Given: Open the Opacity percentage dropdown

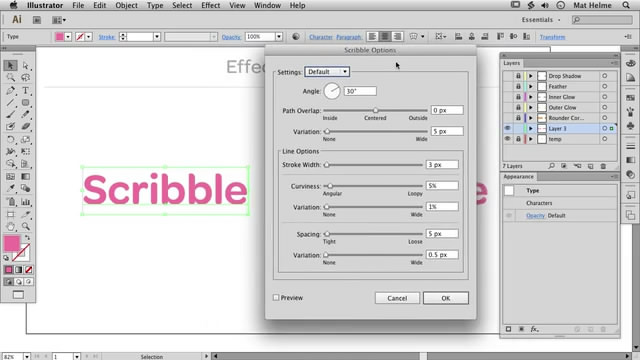Looking at the screenshot, I should (279, 37).
